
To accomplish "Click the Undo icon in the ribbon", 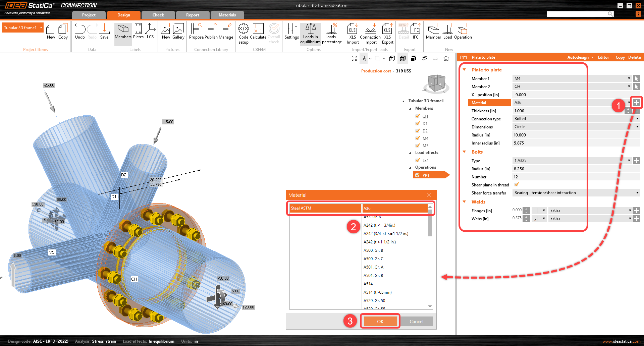I will pyautogui.click(x=80, y=32).
